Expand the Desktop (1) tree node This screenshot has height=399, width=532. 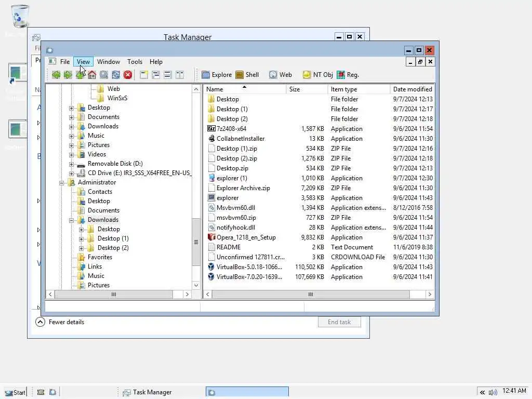(x=81, y=238)
